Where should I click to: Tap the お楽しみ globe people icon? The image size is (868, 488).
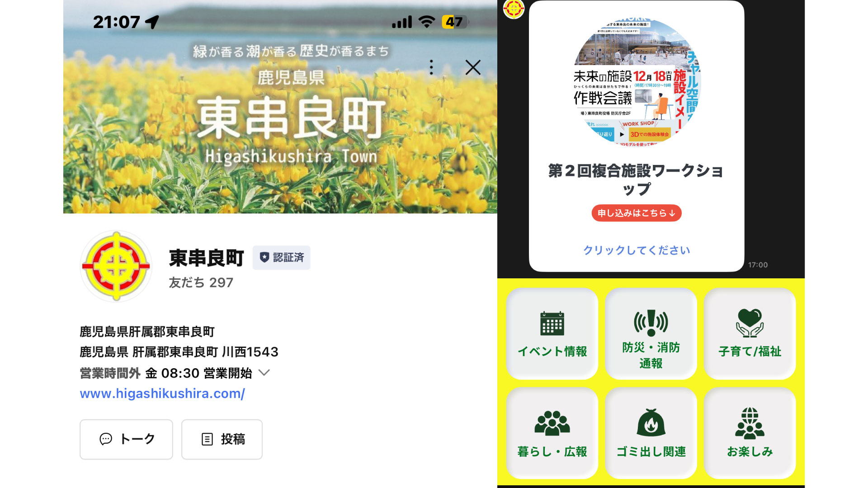click(750, 423)
